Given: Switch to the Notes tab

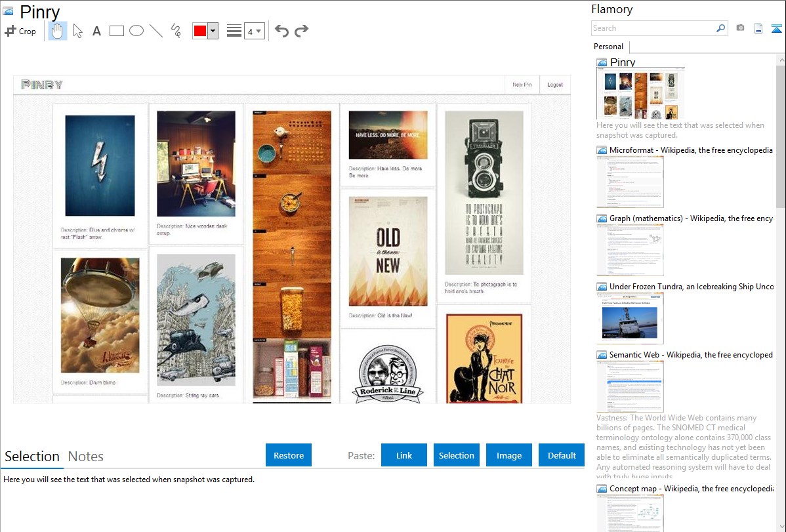Looking at the screenshot, I should [86, 457].
